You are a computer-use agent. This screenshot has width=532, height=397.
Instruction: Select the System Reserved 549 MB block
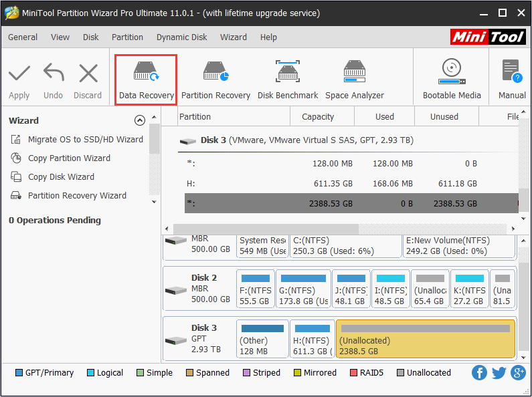pos(262,246)
